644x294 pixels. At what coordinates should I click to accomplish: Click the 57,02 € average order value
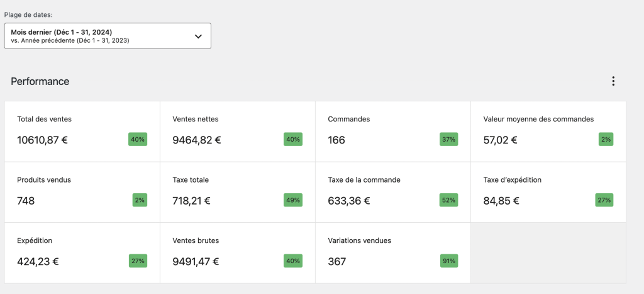coord(501,140)
